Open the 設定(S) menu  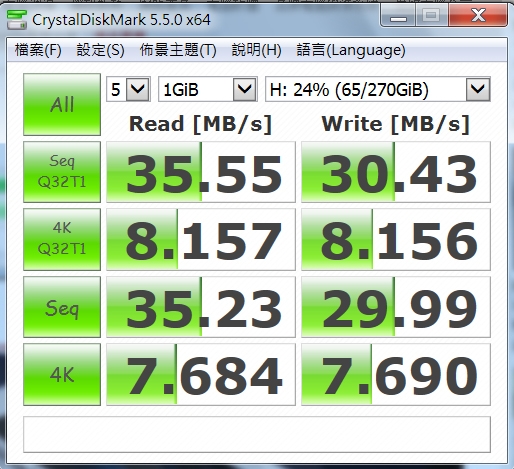(x=100, y=50)
